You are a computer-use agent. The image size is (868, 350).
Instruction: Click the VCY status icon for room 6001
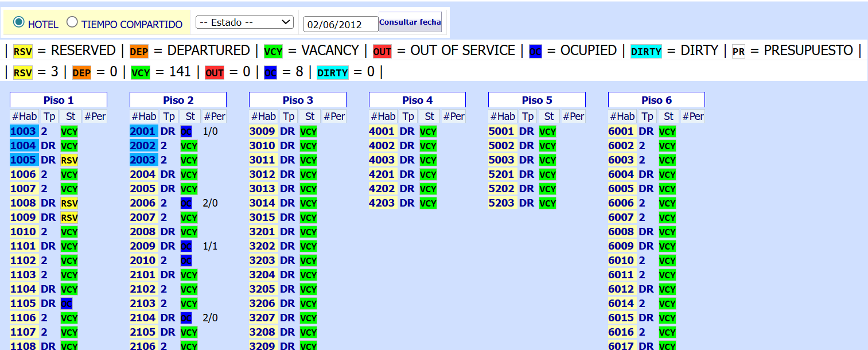tap(667, 131)
